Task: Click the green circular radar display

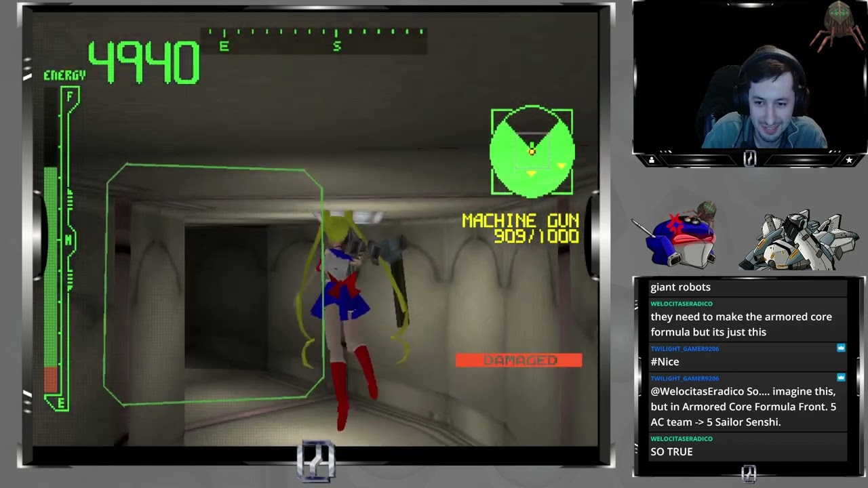Action: pyautogui.click(x=532, y=152)
